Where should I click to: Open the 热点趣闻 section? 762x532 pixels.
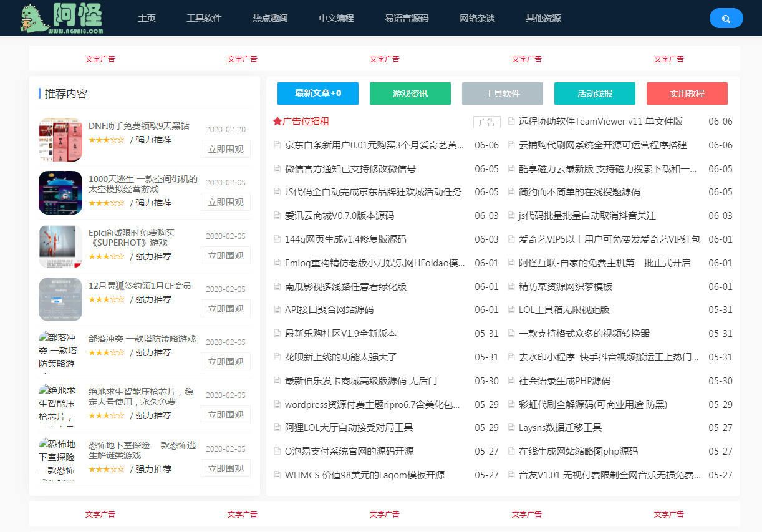coord(269,18)
